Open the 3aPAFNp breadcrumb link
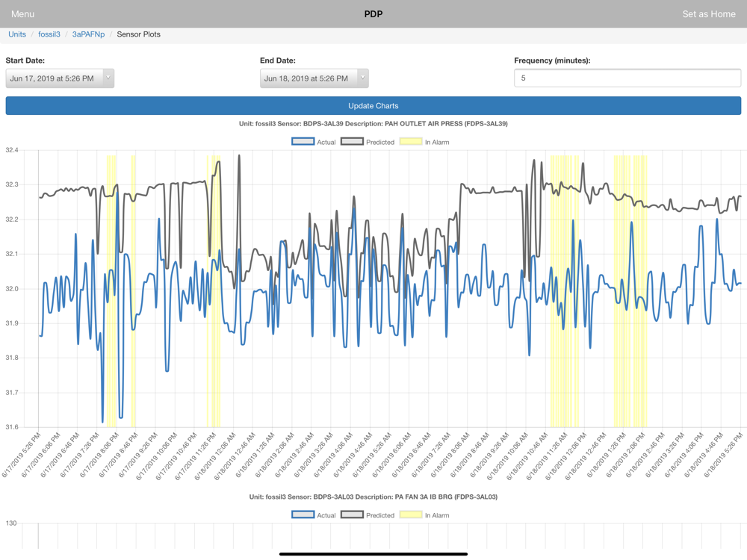This screenshot has width=747, height=560. 89,34
